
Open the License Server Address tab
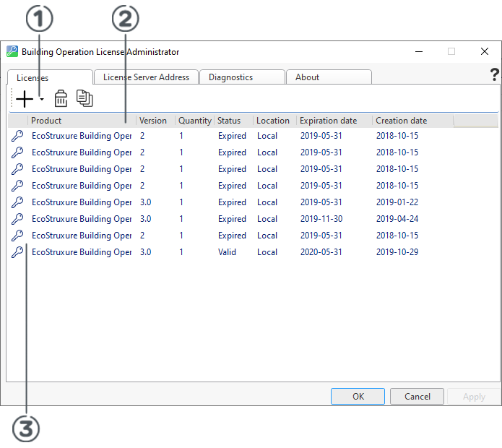147,77
